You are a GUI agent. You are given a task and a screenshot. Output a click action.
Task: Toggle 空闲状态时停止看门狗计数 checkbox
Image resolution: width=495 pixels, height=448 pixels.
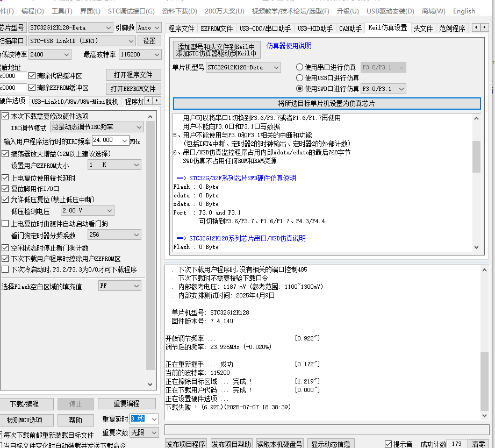pyautogui.click(x=5, y=248)
